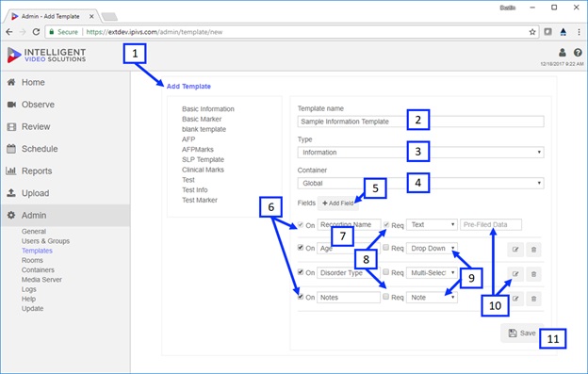
Task: Reload the page in browser
Action: tap(36, 32)
